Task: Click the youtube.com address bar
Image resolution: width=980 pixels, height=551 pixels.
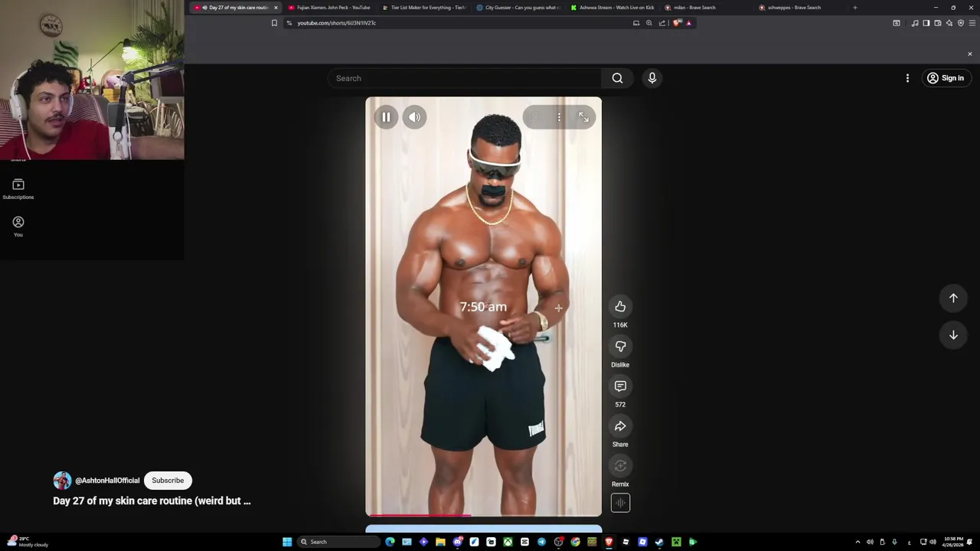Action: [x=459, y=23]
